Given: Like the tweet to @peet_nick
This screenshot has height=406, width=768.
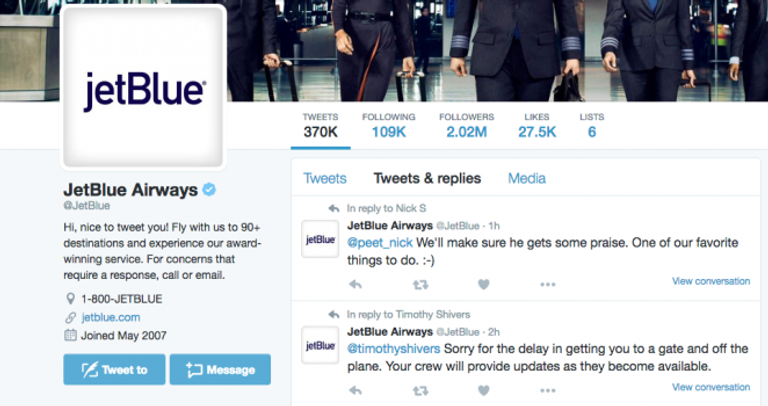Looking at the screenshot, I should [483, 285].
